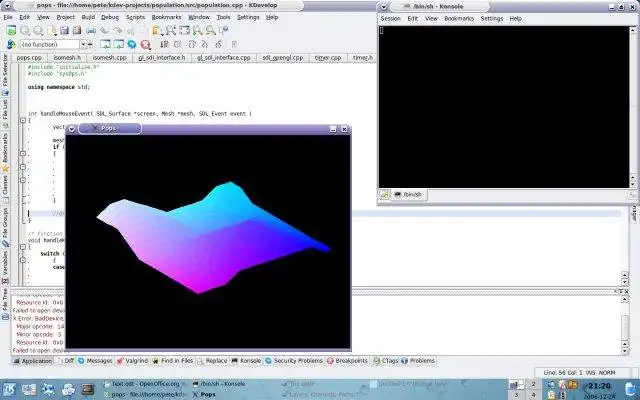640x400 pixels.
Task: Switch to the isomesh.cpp file tab
Action: (109, 58)
